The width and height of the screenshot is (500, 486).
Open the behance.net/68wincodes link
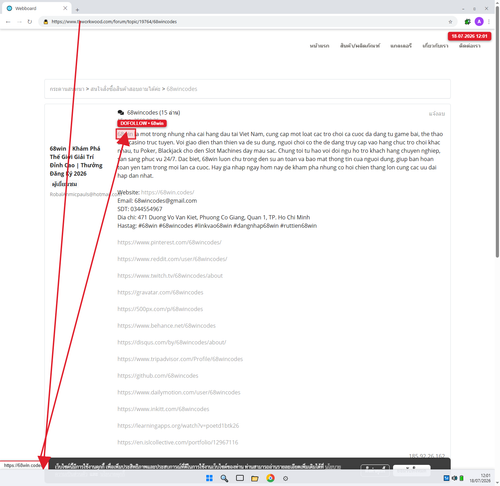coord(166,326)
